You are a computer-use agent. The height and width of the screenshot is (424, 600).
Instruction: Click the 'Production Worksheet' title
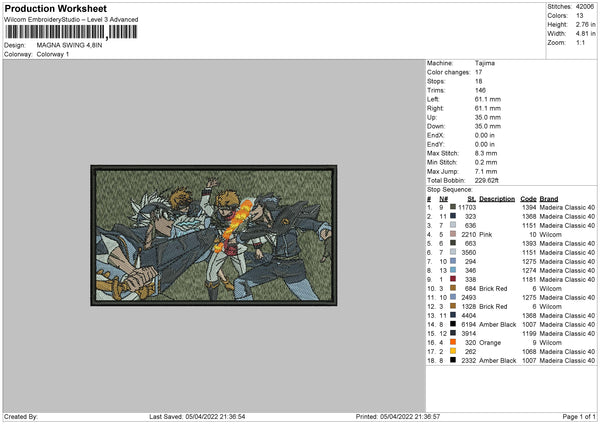(55, 8)
